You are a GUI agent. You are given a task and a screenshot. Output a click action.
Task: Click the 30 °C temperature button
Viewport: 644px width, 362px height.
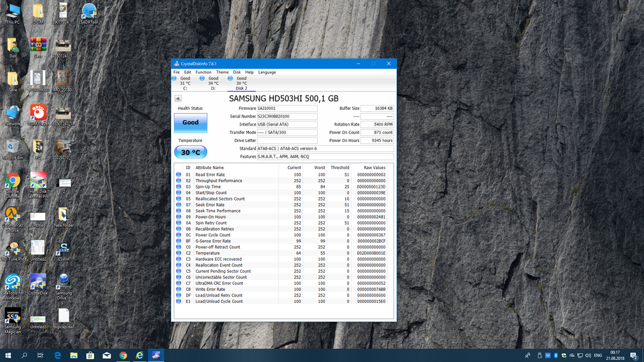click(x=190, y=152)
